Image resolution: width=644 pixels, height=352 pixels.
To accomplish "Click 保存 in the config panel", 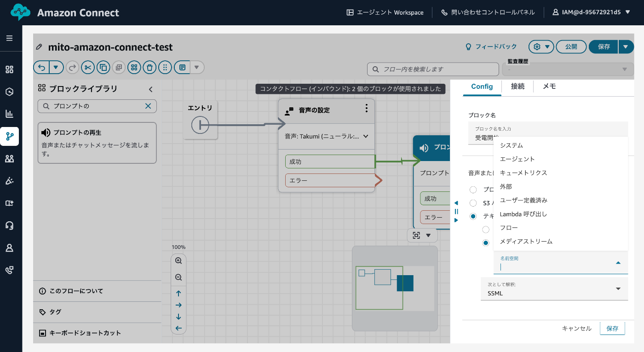I will pyautogui.click(x=612, y=329).
